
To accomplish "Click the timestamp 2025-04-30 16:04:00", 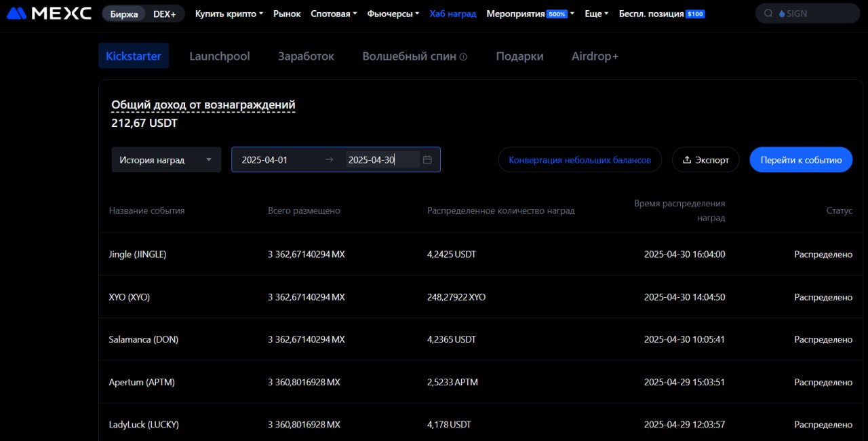I will 684,254.
